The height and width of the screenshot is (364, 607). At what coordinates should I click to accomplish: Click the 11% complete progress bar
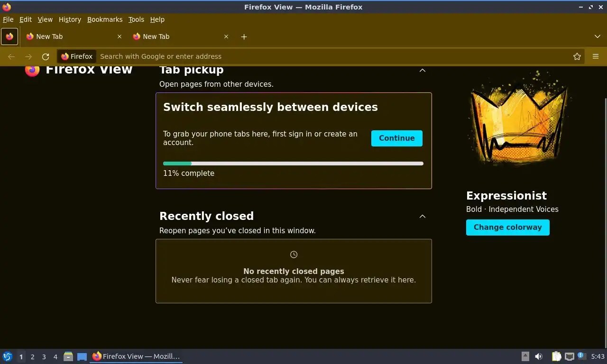[293, 164]
